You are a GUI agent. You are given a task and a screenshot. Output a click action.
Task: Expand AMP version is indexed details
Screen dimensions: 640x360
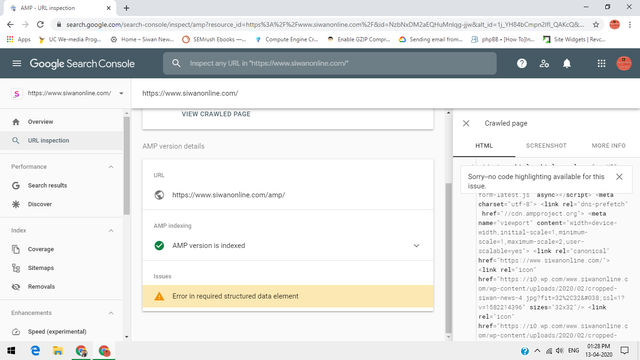[416, 246]
